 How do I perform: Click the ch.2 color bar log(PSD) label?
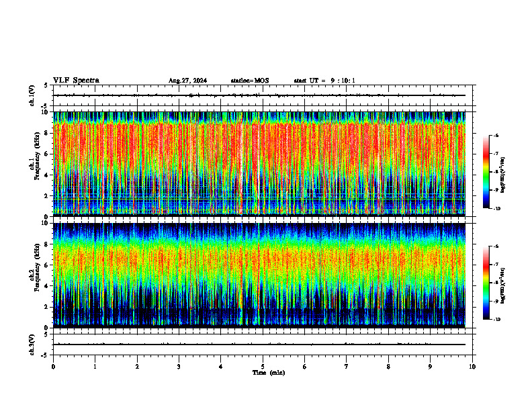click(503, 286)
